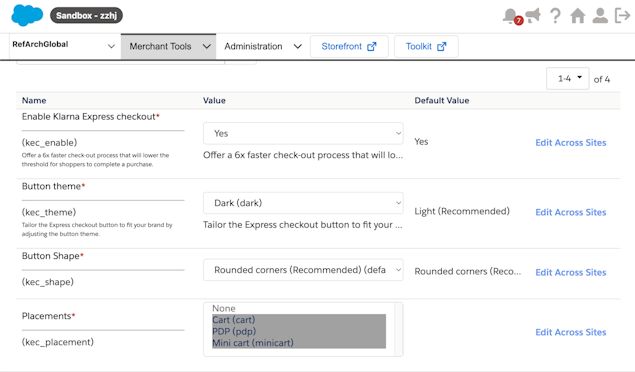
Task: Open the help question mark icon
Action: [x=556, y=16]
